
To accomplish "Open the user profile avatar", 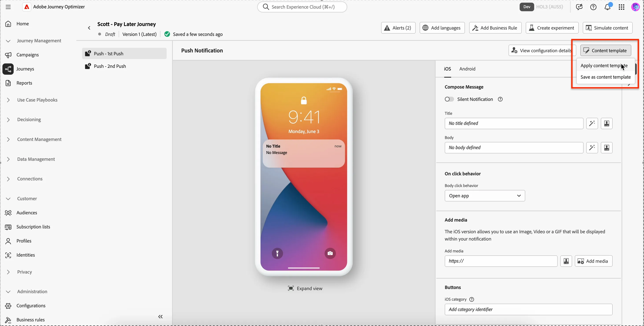I will tap(635, 7).
